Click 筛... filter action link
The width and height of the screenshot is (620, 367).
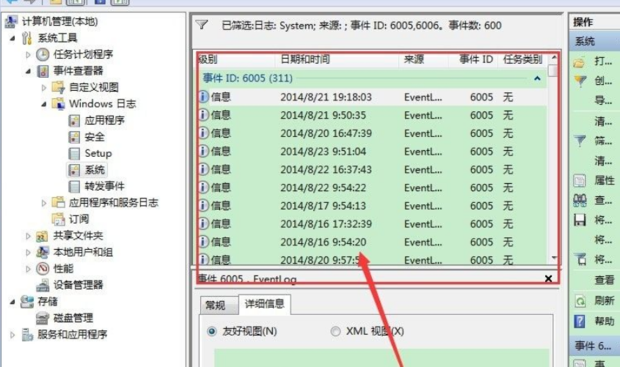pyautogui.click(x=603, y=141)
